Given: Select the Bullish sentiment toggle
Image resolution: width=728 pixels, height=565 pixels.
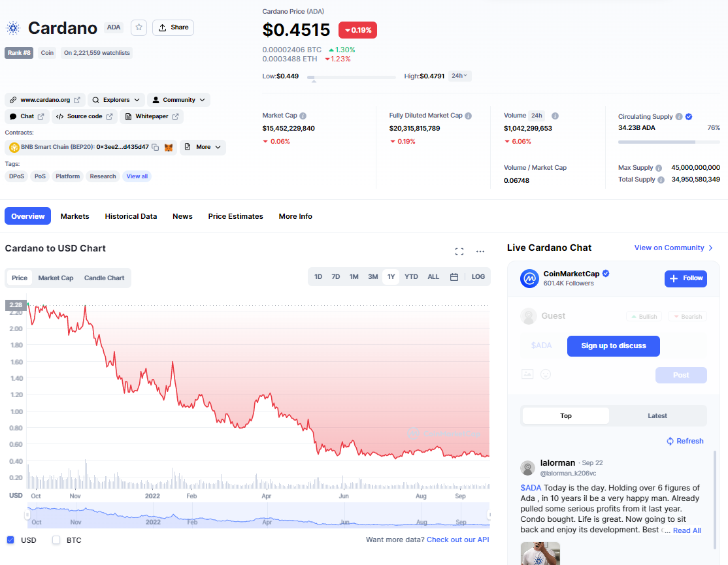Looking at the screenshot, I should 644,317.
